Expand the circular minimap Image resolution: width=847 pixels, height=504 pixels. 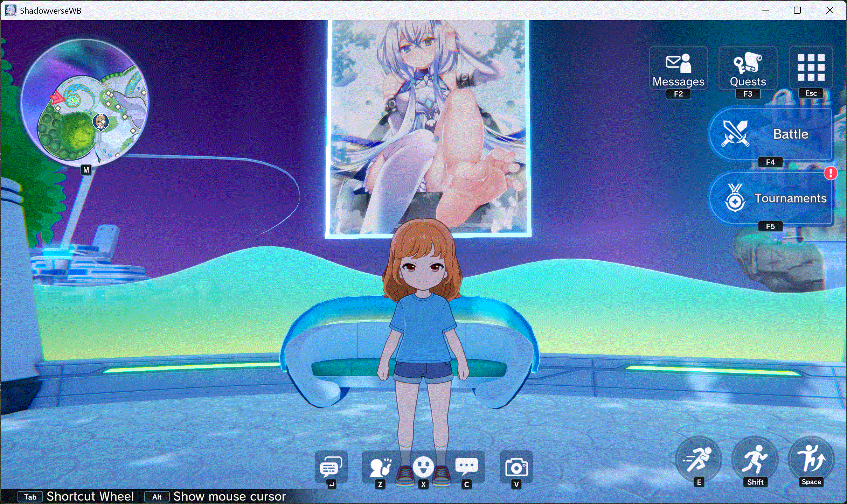pos(84,101)
